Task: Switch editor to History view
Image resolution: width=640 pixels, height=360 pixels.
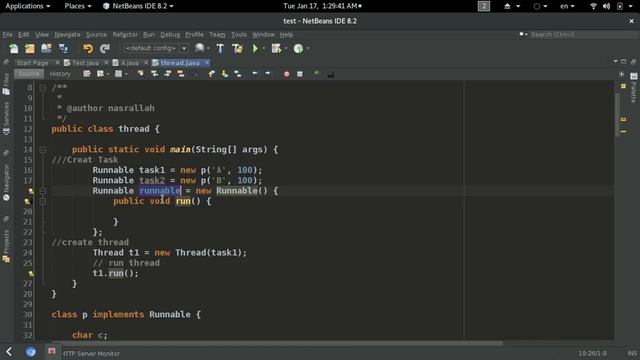Action: coord(60,74)
